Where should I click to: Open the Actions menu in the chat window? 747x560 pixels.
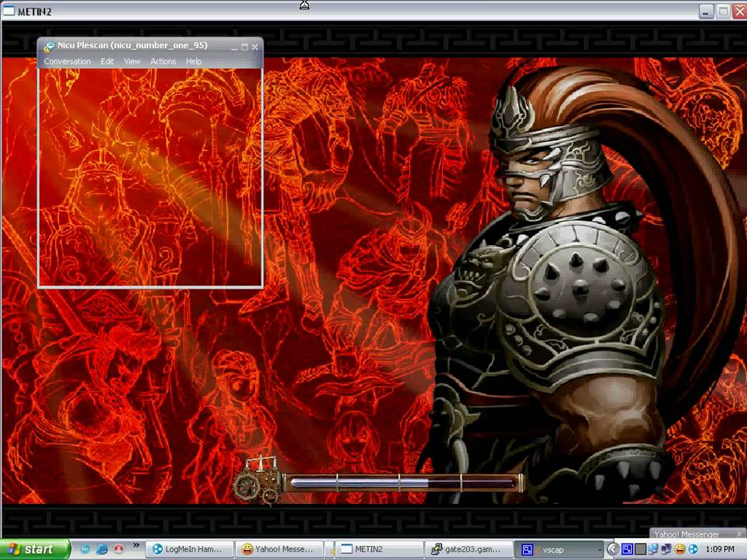click(x=163, y=61)
